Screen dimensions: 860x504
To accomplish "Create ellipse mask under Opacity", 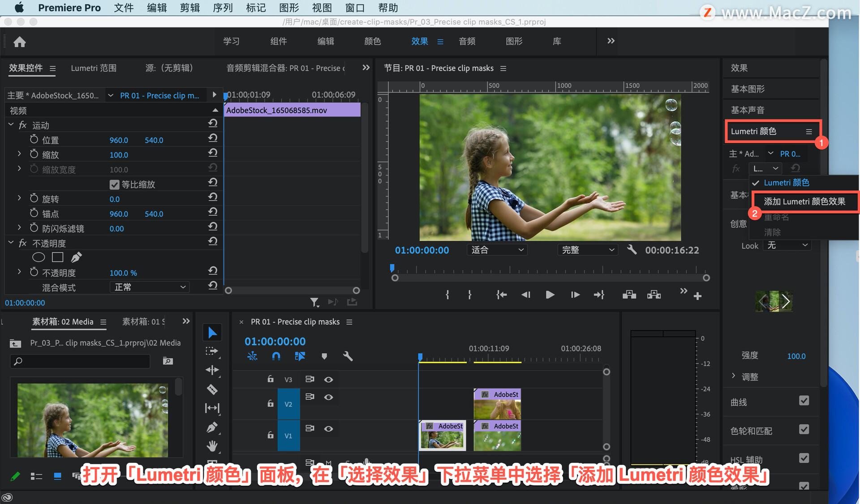I will tap(39, 257).
